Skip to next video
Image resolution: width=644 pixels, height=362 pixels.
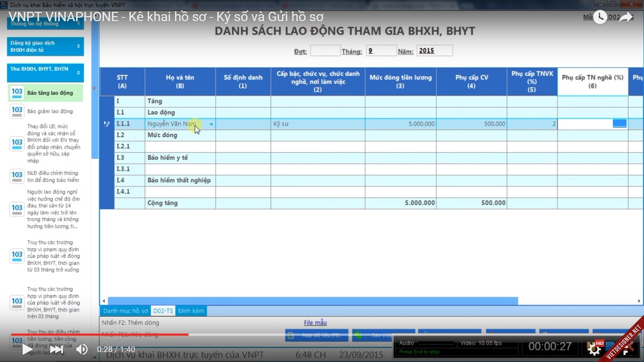click(57, 349)
